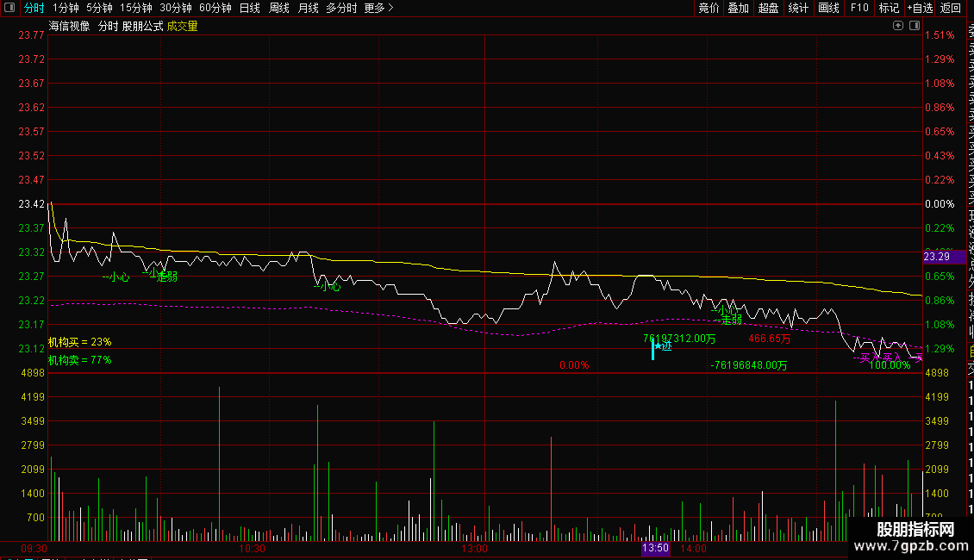Click the 23.77 top price label
This screenshot has width=974, height=560.
[x=31, y=34]
